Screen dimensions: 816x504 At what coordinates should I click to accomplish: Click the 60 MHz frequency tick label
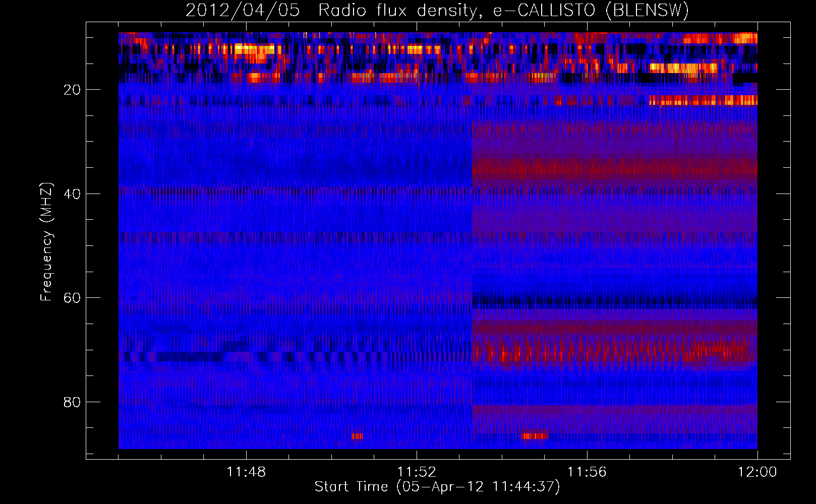(x=73, y=298)
